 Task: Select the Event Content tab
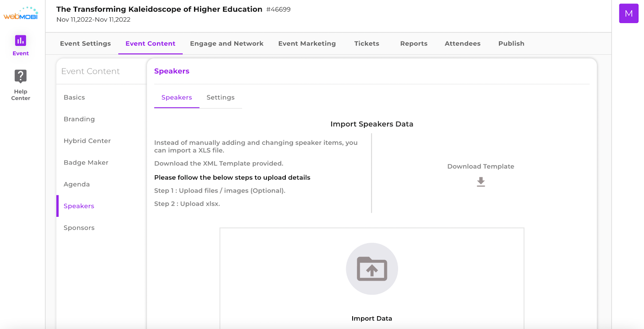coord(151,43)
